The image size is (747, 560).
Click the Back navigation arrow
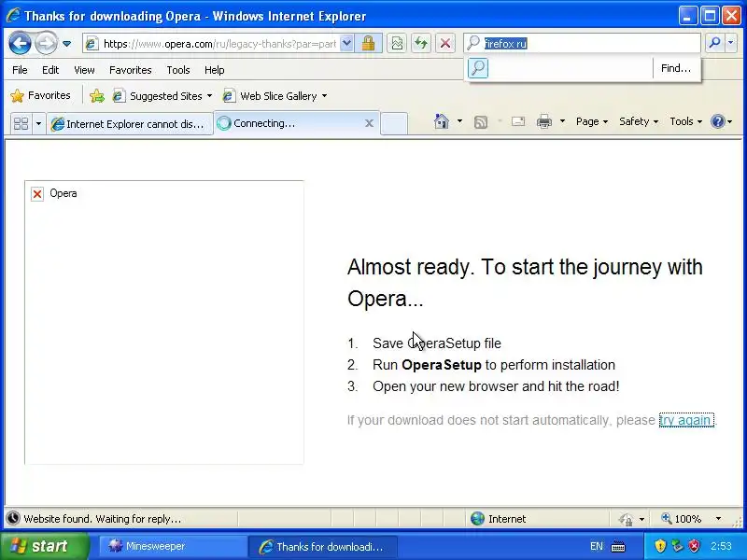pyautogui.click(x=20, y=43)
